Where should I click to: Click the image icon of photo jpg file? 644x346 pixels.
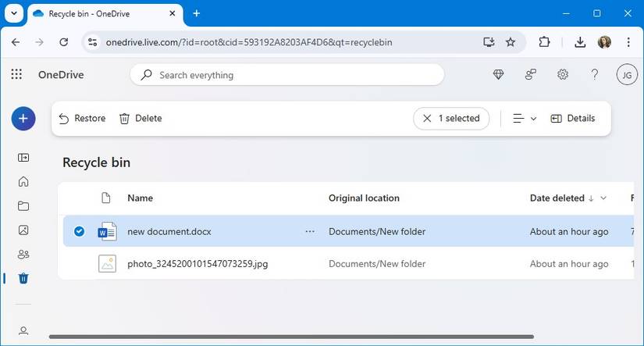pyautogui.click(x=107, y=264)
